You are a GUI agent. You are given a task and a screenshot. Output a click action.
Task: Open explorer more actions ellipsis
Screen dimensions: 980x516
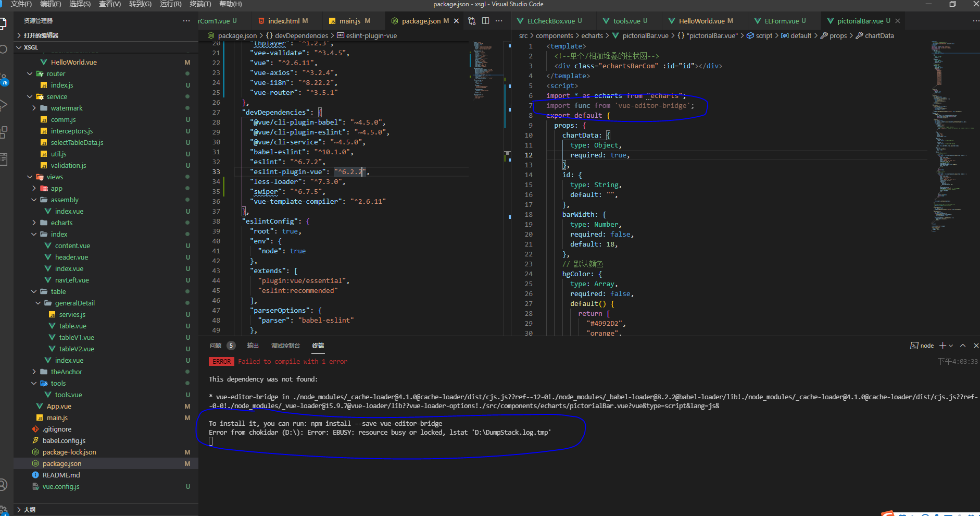pyautogui.click(x=186, y=21)
